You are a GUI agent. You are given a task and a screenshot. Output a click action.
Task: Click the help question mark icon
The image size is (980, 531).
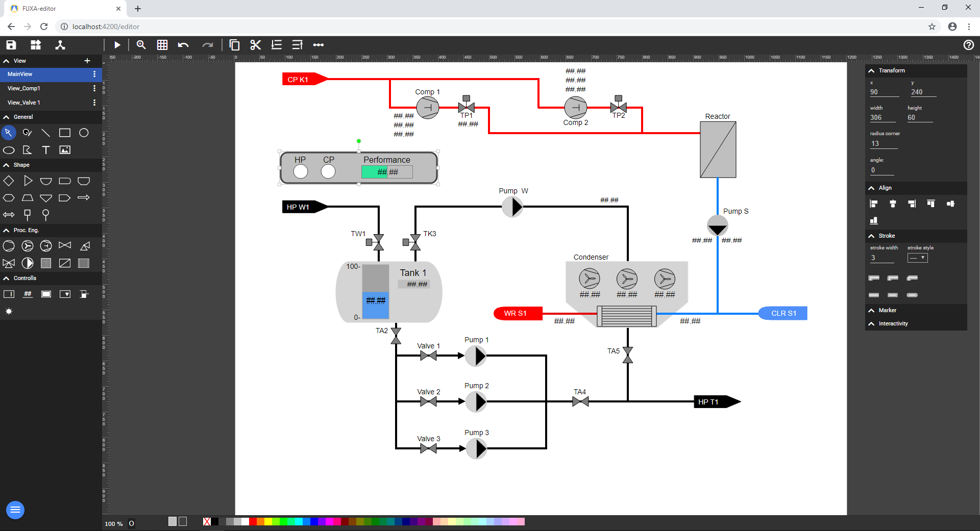point(968,45)
